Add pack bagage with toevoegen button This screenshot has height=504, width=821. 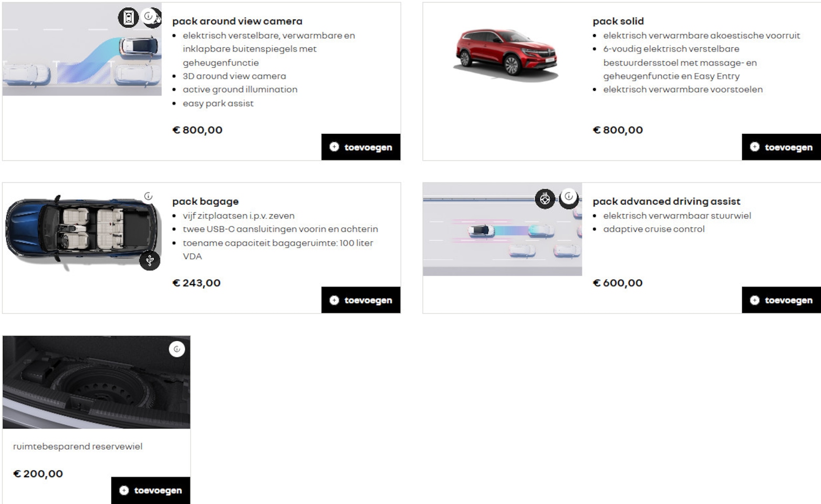[x=361, y=300]
